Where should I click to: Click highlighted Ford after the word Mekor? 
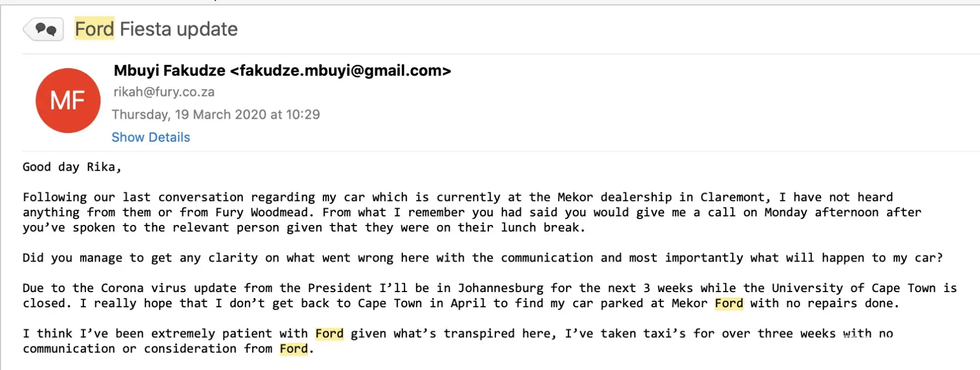point(729,304)
